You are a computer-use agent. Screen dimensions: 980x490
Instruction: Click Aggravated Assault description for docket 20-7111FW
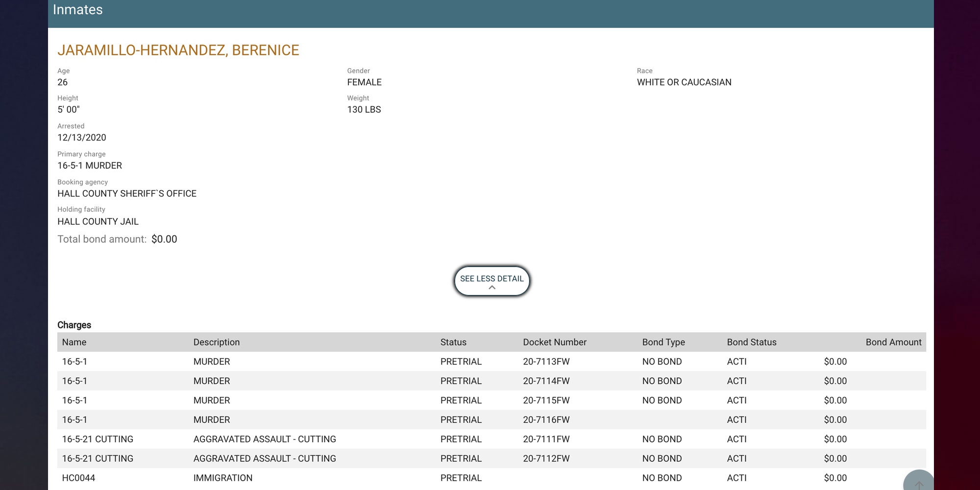(x=265, y=439)
